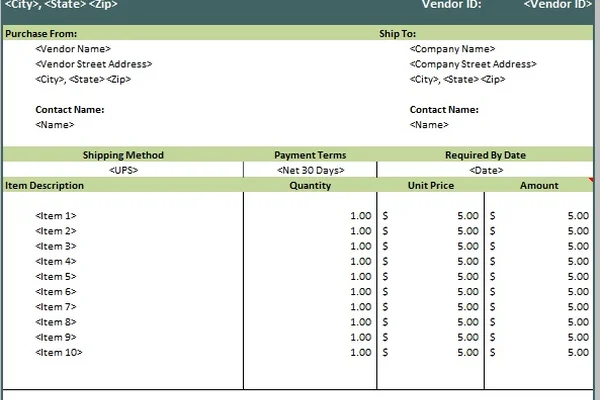
Task: Click the <Item 7> description cell
Action: 55,307
